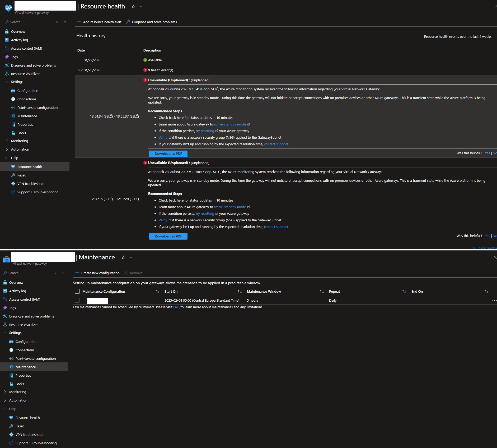Image resolution: width=497 pixels, height=448 pixels.
Task: Collapse the sidebar in the Maintenance pane
Action: pyautogui.click(x=63, y=273)
